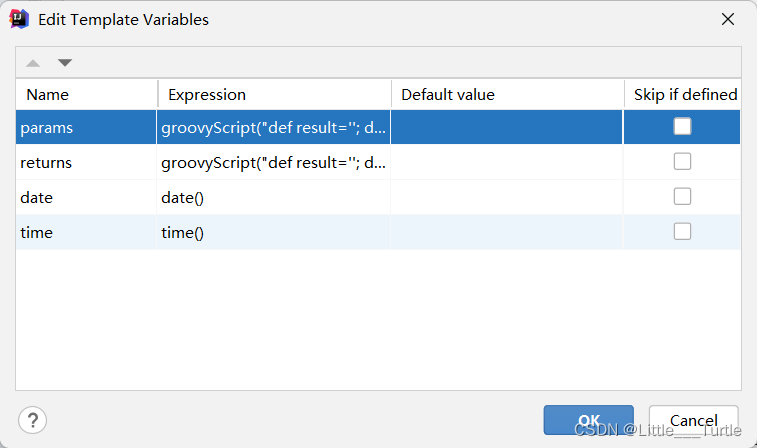The image size is (757, 448).
Task: Open the returns groovyScript expression cell
Action: [x=273, y=163]
